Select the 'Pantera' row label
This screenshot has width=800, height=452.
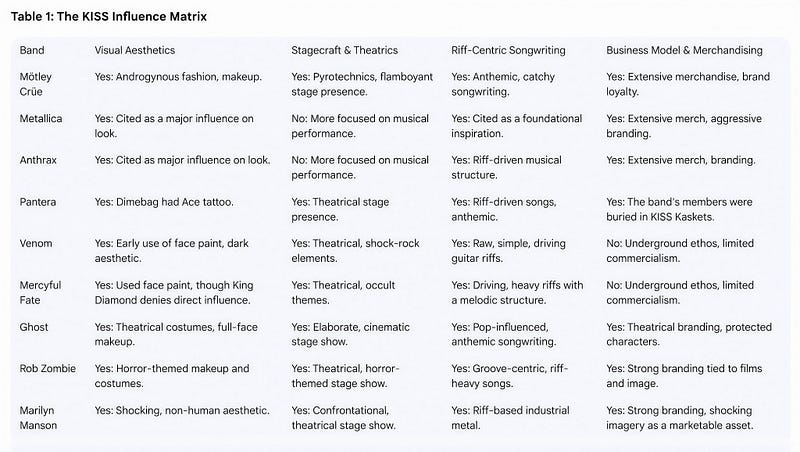pyautogui.click(x=38, y=202)
